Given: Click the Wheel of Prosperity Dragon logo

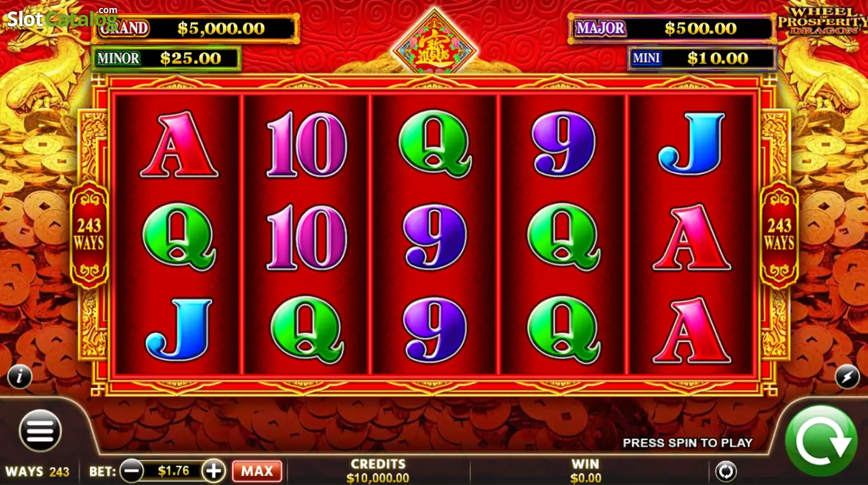Looking at the screenshot, I should click(x=822, y=21).
